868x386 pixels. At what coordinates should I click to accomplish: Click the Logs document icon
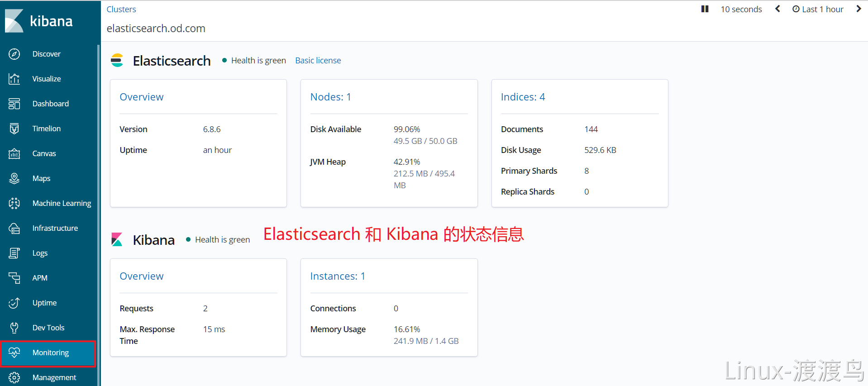pyautogui.click(x=14, y=253)
